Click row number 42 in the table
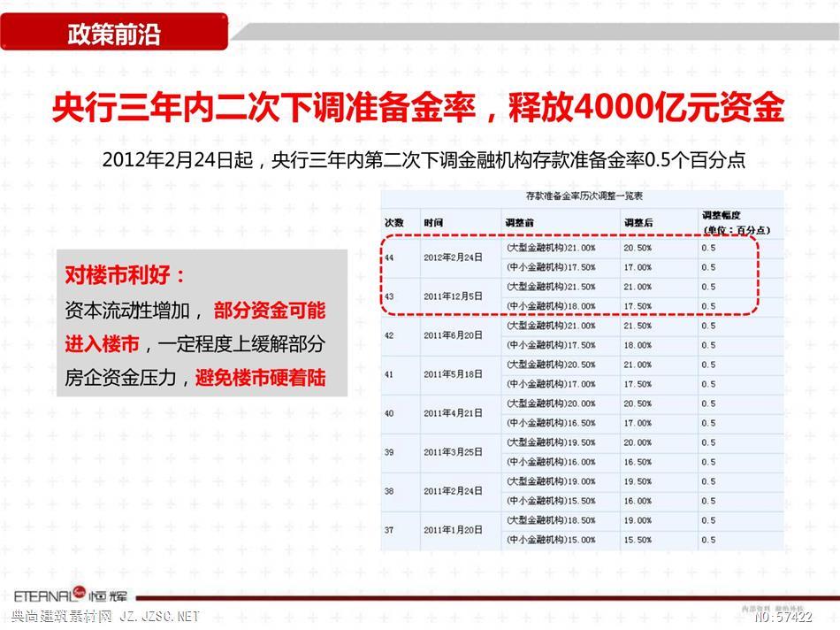 tap(389, 335)
